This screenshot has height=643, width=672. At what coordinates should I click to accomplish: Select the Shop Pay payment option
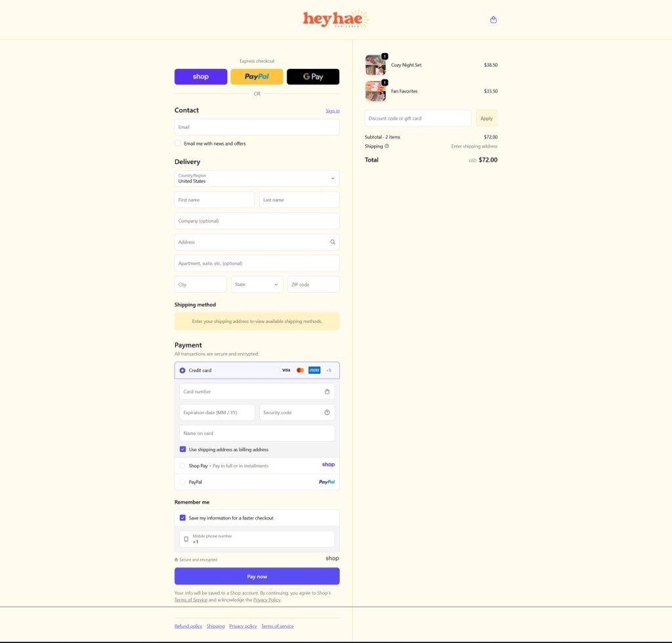point(183,466)
